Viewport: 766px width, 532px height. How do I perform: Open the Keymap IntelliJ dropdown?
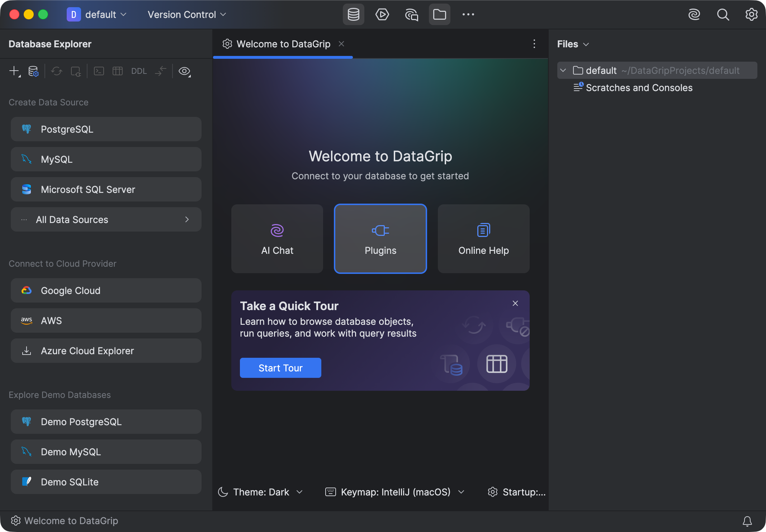point(395,492)
